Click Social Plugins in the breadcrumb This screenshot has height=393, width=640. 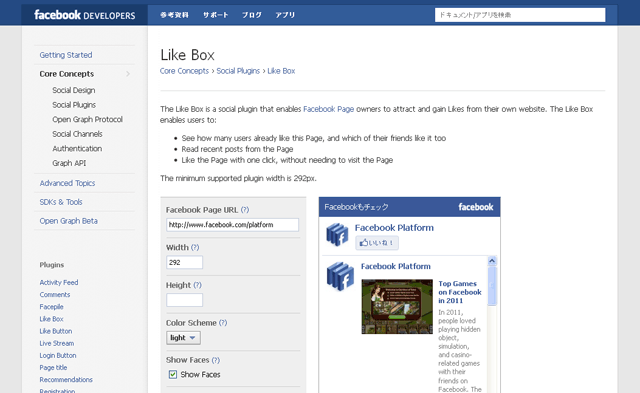click(238, 71)
